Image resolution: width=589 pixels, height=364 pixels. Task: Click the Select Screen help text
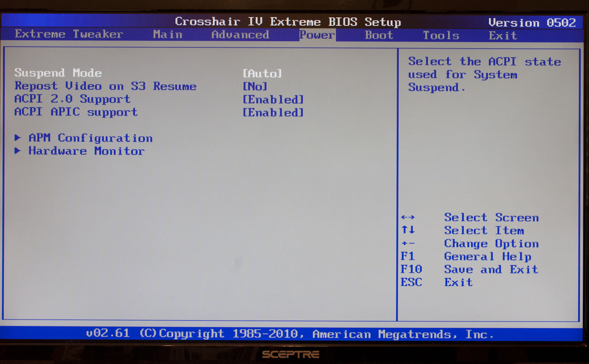[x=492, y=217]
